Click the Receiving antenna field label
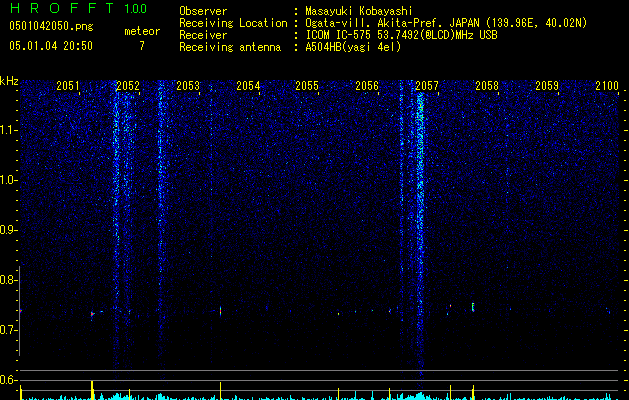This screenshot has width=629, height=400. (x=230, y=47)
